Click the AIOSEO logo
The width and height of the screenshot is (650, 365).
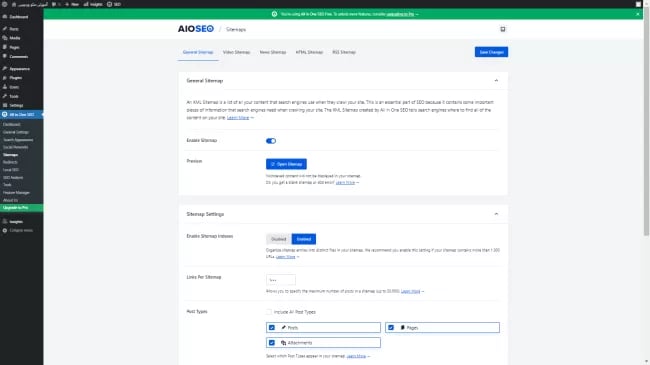[x=196, y=29]
